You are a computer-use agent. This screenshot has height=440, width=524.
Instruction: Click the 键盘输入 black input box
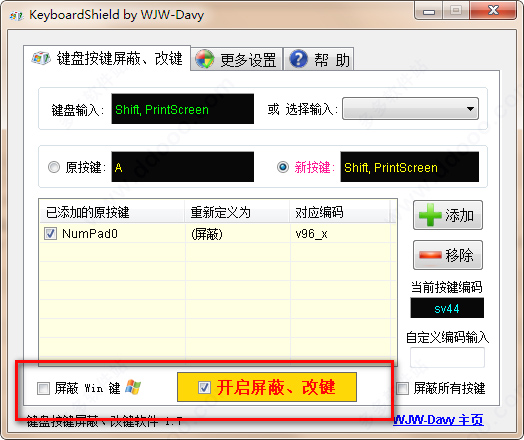(x=182, y=109)
